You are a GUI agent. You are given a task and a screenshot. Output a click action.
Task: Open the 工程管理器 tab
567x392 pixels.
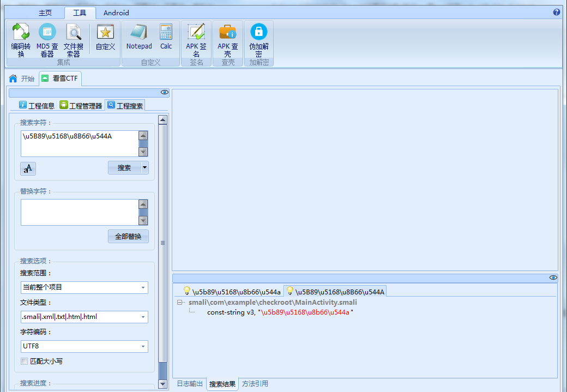coord(81,105)
